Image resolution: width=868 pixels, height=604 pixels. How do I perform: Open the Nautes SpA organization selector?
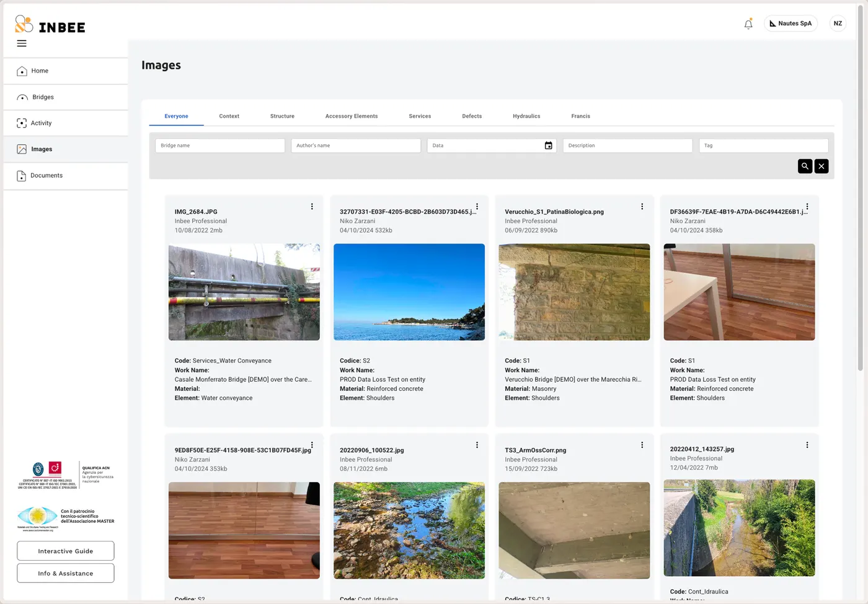coord(790,24)
